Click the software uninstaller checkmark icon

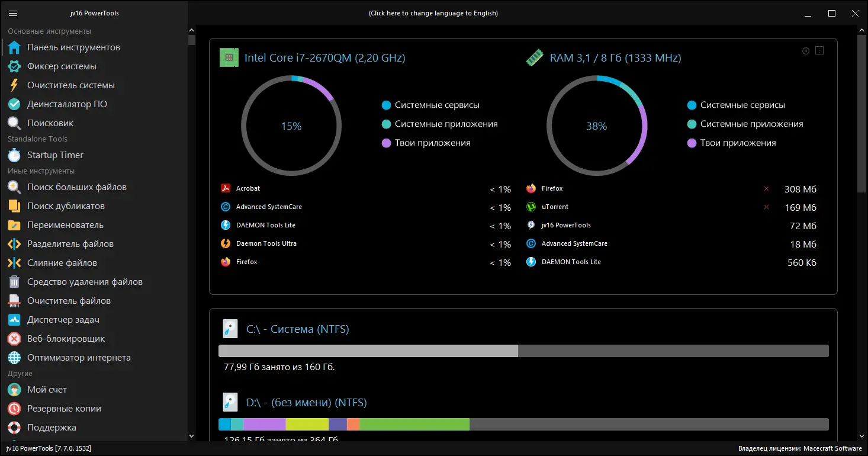click(14, 104)
